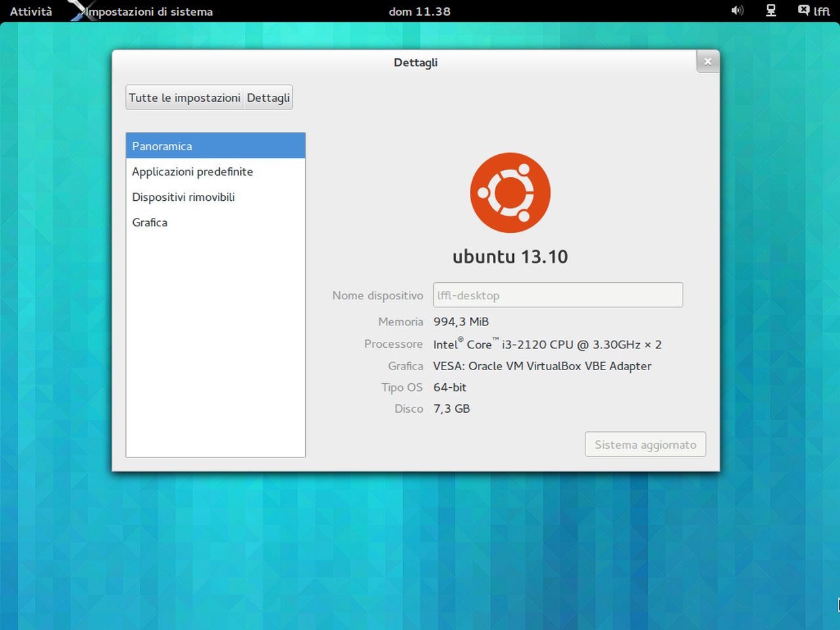Open the Attività overview

(x=31, y=11)
